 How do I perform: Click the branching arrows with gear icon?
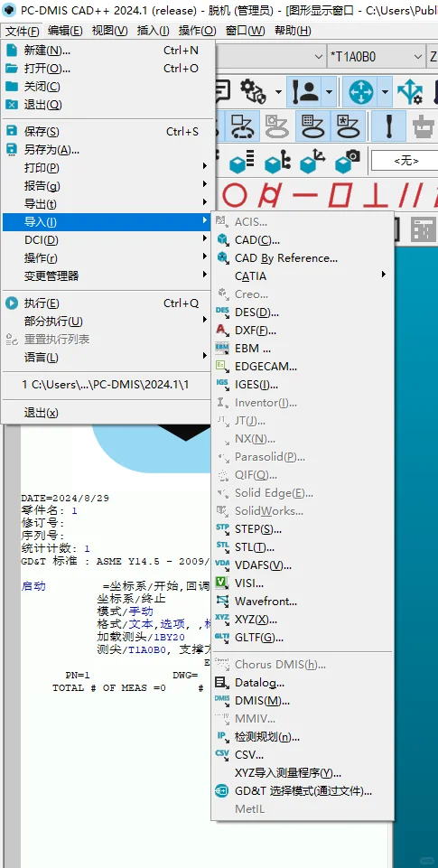pyautogui.click(x=409, y=92)
